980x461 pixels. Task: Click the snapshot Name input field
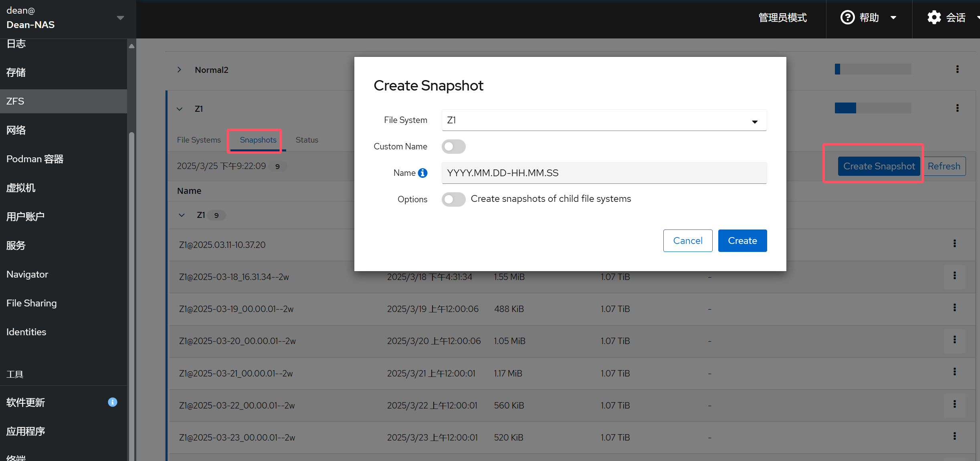coord(604,173)
